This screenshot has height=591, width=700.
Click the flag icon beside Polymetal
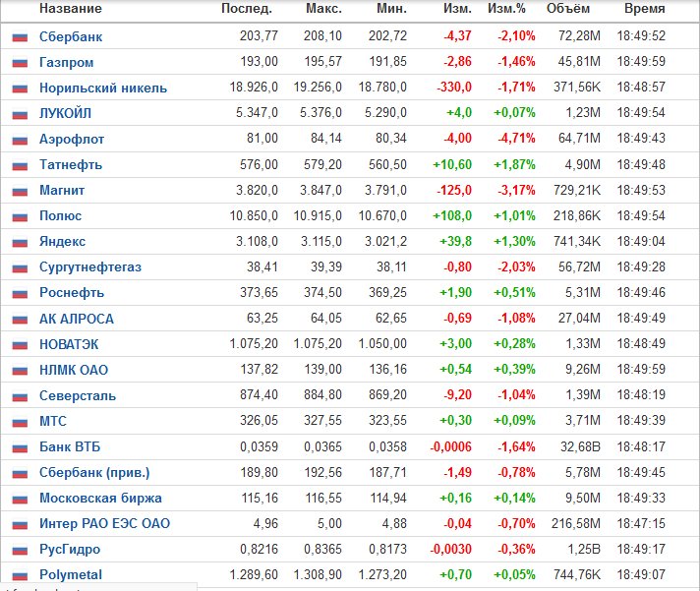coord(20,575)
